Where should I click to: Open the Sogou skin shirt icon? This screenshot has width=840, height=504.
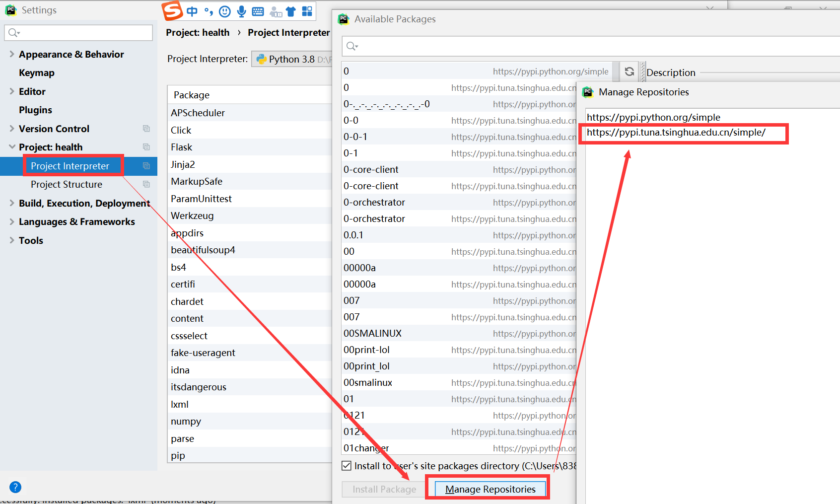291,11
